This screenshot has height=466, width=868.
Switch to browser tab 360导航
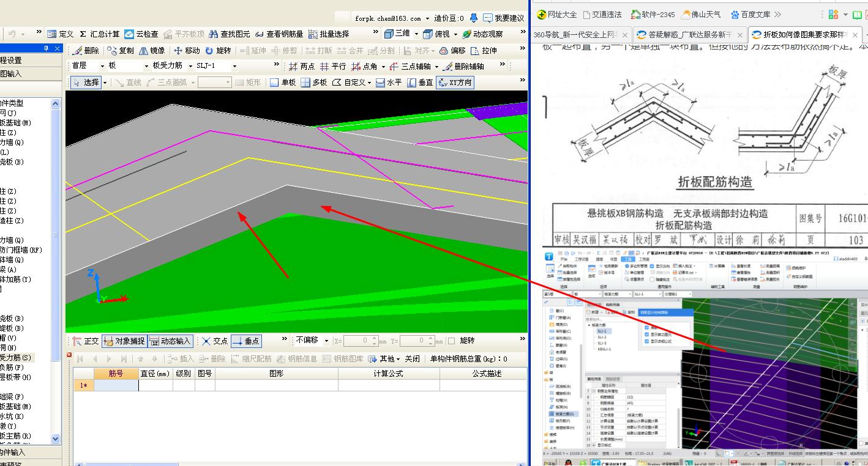point(580,34)
